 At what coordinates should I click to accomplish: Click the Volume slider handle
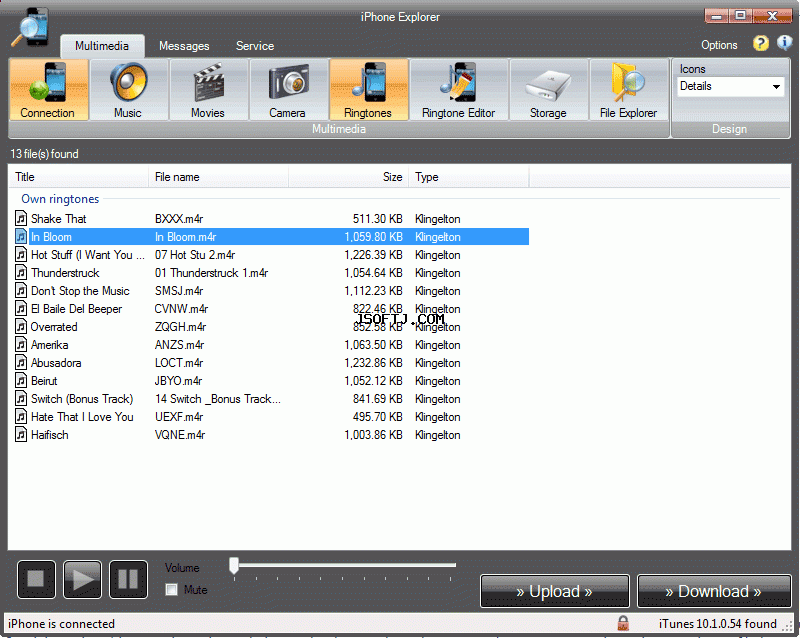pos(234,566)
